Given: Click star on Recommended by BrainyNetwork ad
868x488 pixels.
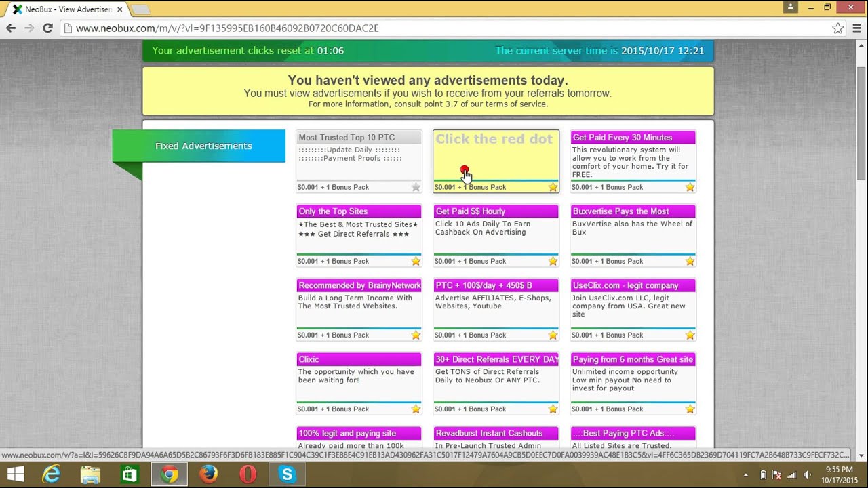Looking at the screenshot, I should [x=416, y=335].
